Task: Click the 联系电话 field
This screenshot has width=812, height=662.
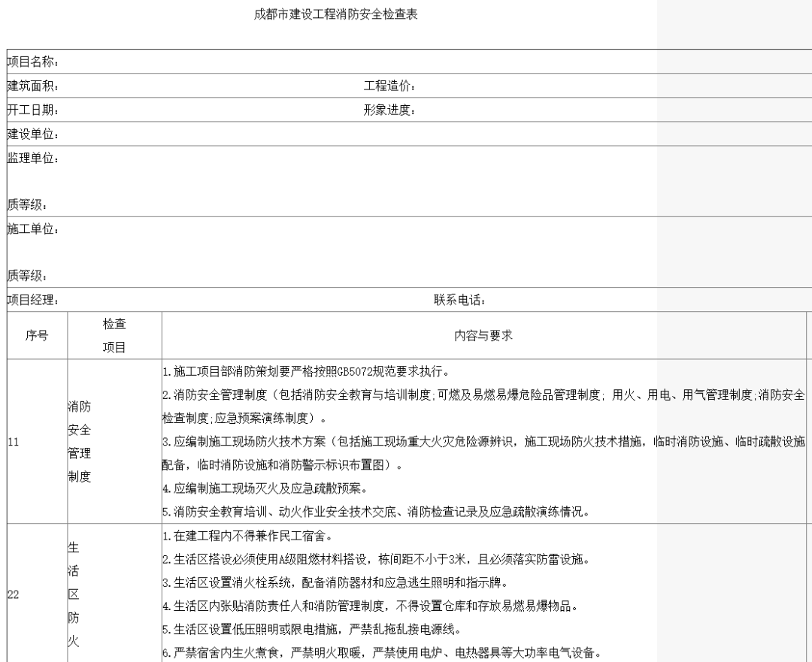Action: [x=459, y=301]
